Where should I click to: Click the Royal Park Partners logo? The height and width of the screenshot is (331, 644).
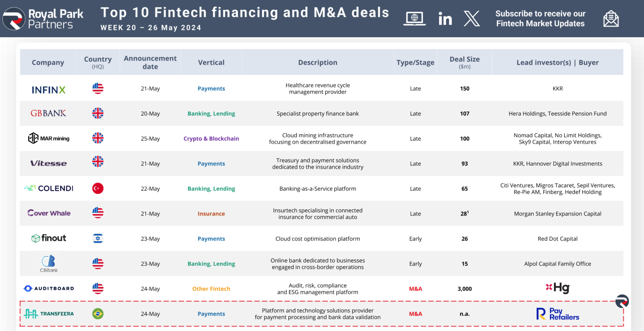coord(43,19)
